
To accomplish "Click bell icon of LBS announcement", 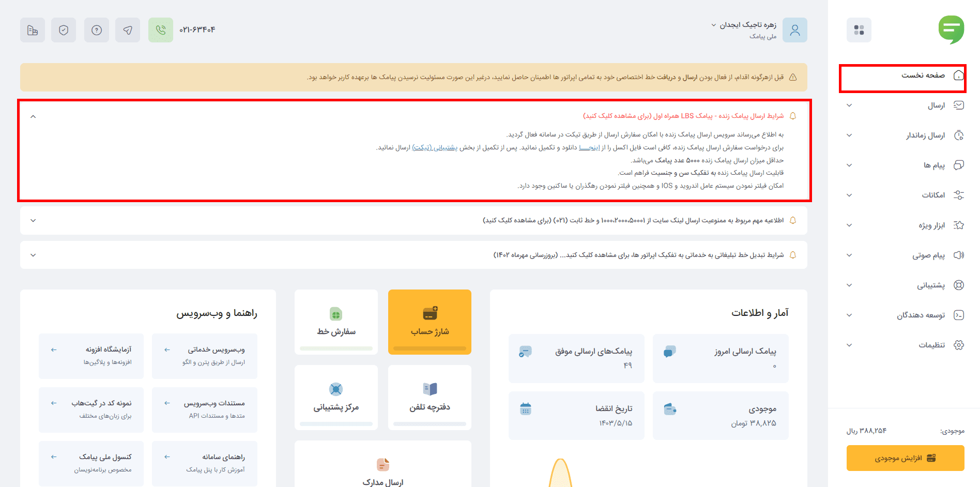I will click(793, 116).
